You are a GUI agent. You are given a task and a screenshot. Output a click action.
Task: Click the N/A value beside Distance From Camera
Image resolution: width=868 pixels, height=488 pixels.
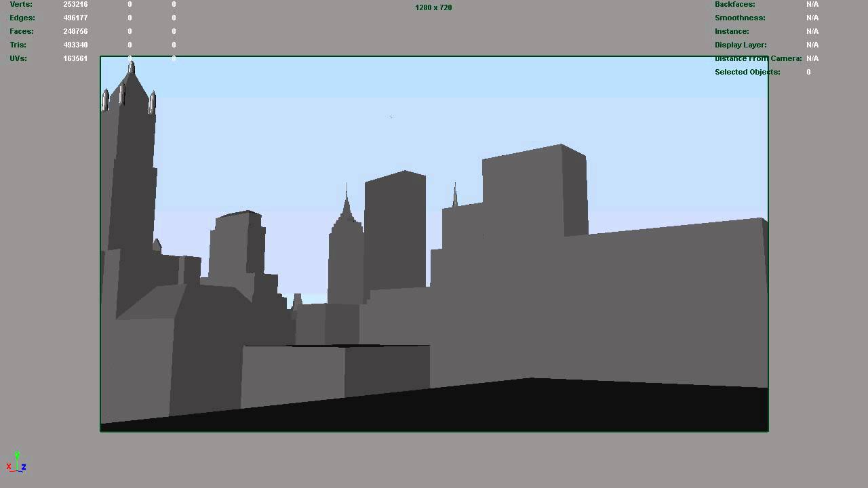pos(812,58)
